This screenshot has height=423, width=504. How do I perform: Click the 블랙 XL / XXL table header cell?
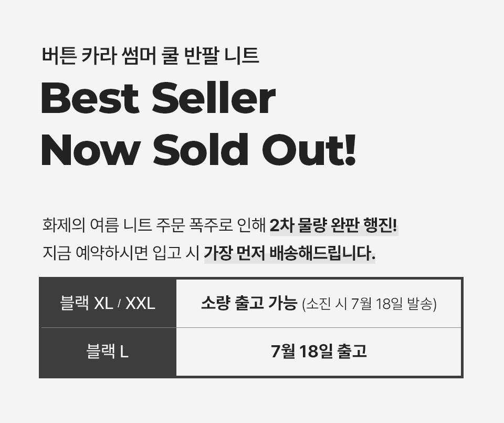pos(108,303)
